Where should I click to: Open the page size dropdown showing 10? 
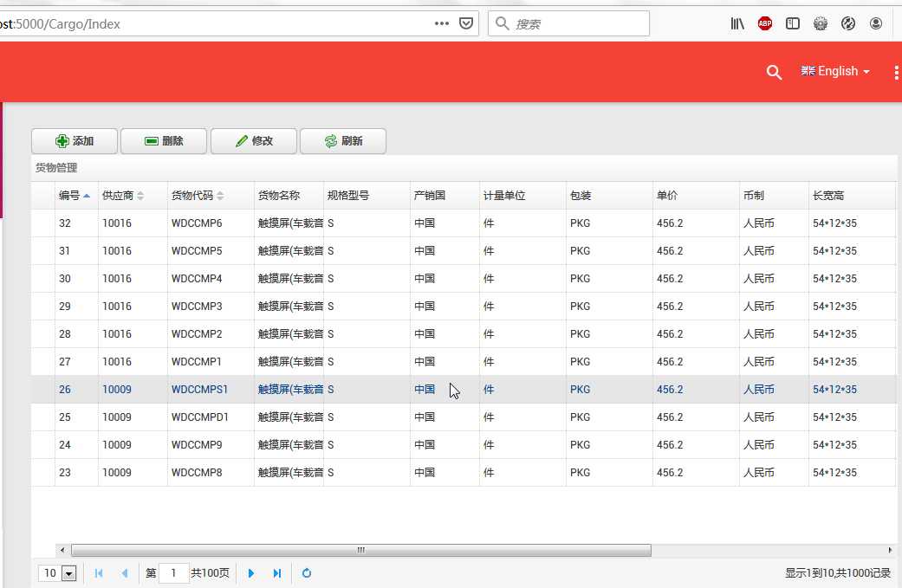(57, 573)
